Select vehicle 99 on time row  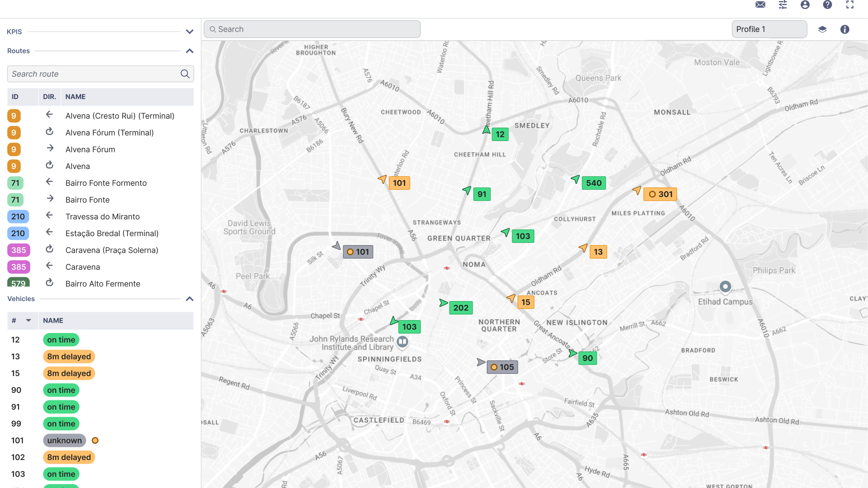(100, 423)
